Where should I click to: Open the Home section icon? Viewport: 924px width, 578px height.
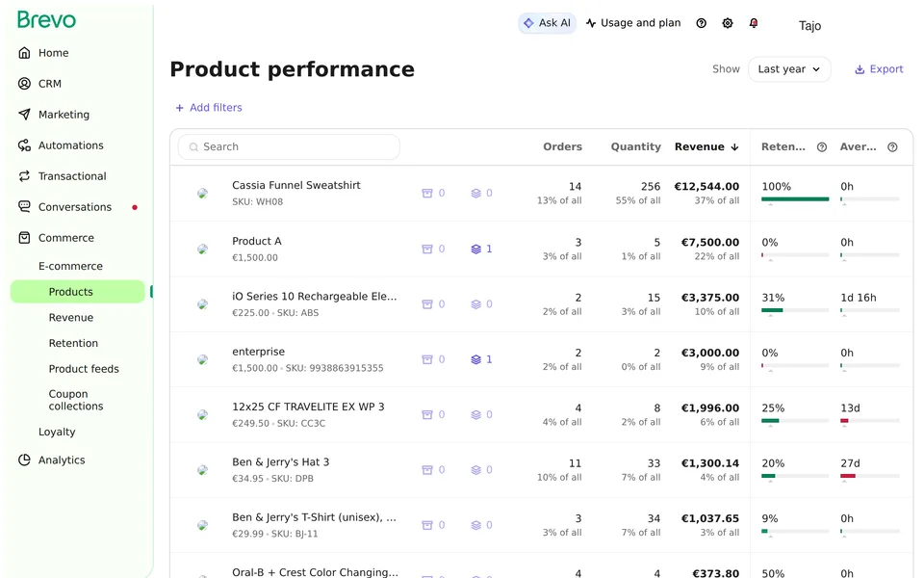(24, 52)
